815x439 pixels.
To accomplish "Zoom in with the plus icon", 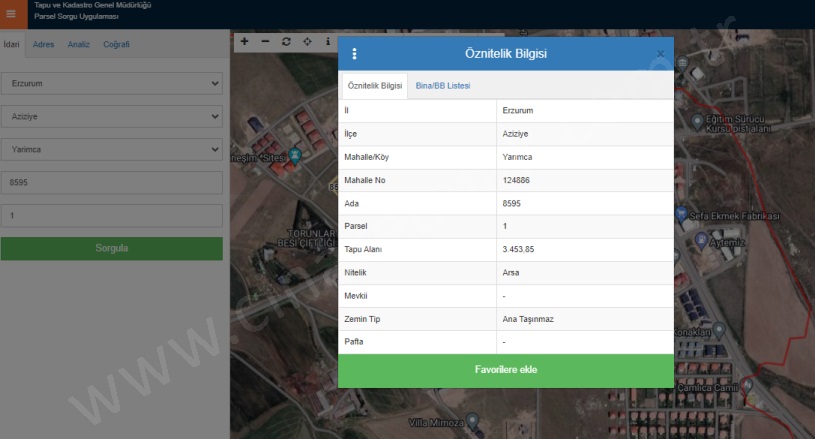I will (x=244, y=42).
